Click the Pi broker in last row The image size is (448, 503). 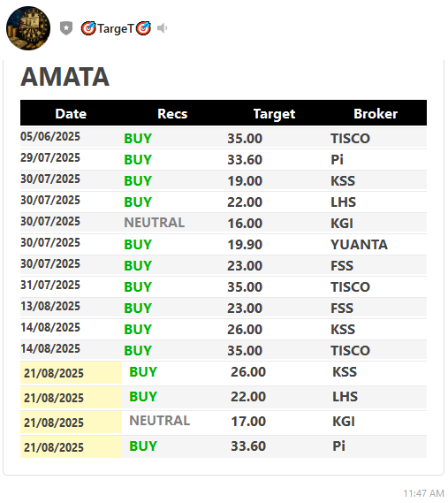click(338, 446)
